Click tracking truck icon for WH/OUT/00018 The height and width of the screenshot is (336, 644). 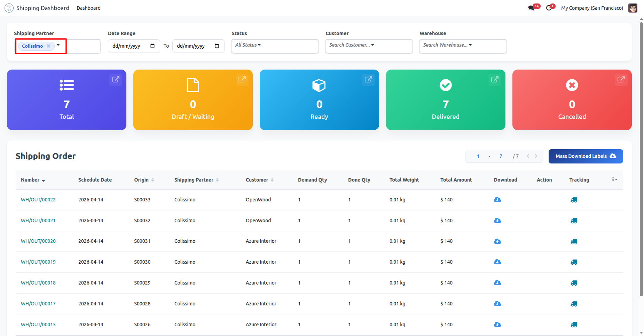click(x=574, y=283)
